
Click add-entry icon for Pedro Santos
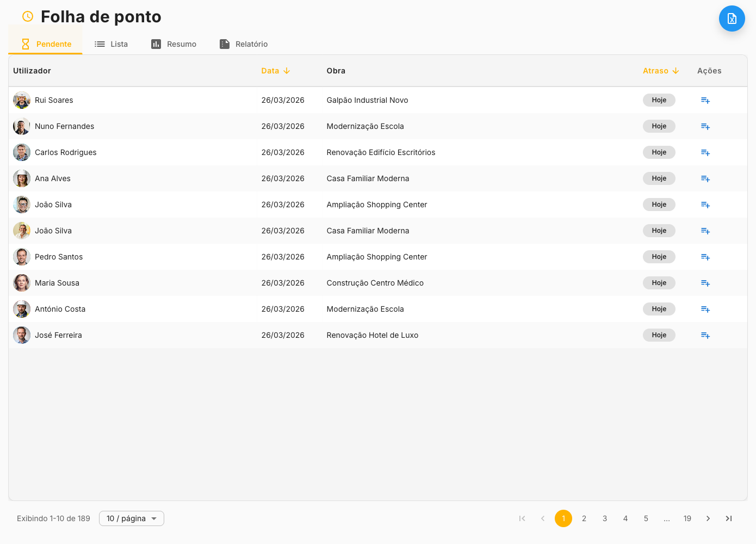705,257
